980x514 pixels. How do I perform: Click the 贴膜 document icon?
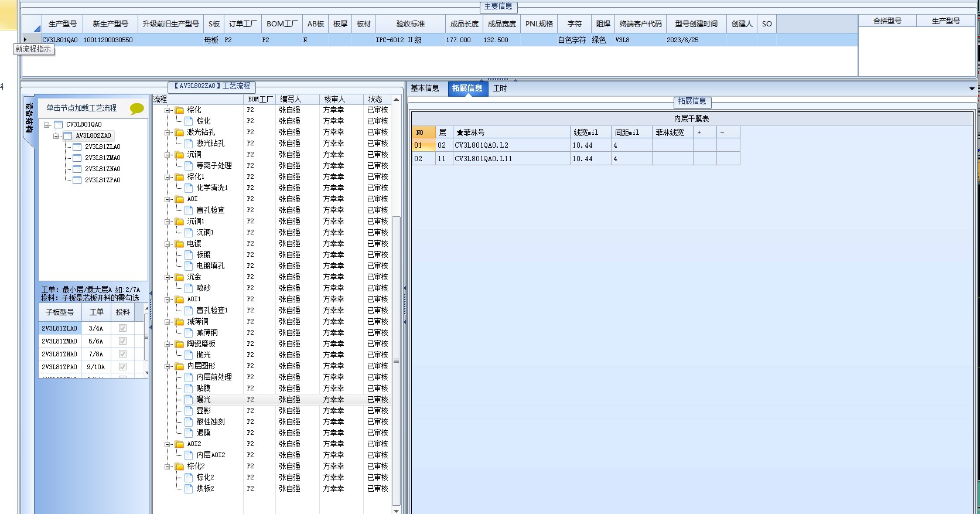(189, 389)
